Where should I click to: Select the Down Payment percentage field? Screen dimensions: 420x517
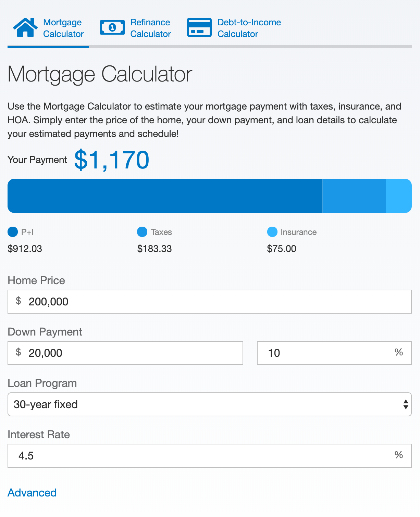coord(334,353)
